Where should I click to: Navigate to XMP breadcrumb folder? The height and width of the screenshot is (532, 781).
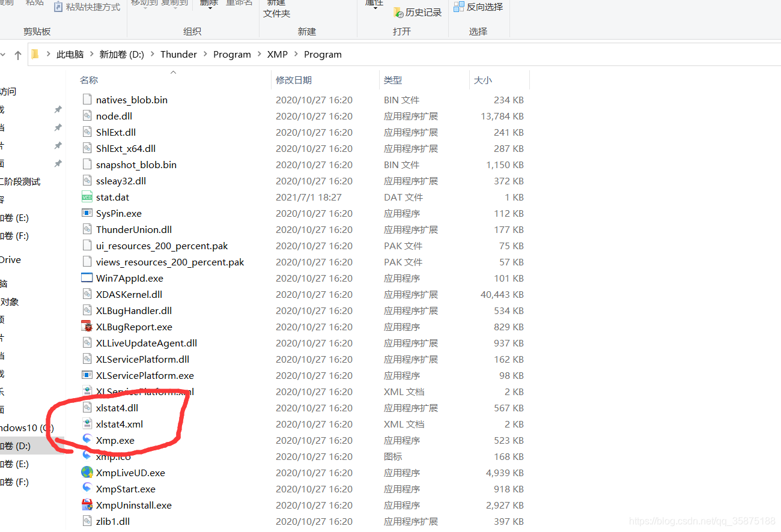(x=278, y=54)
